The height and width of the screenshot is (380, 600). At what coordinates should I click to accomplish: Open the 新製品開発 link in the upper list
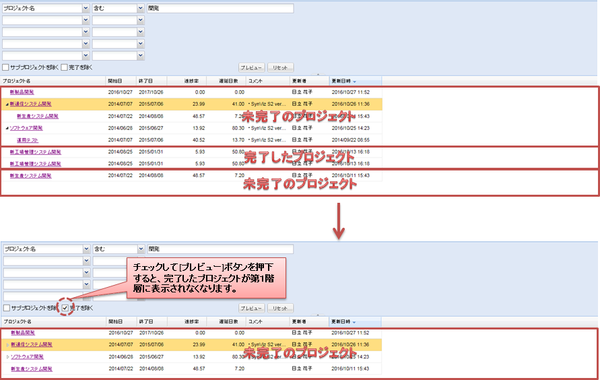click(22, 92)
